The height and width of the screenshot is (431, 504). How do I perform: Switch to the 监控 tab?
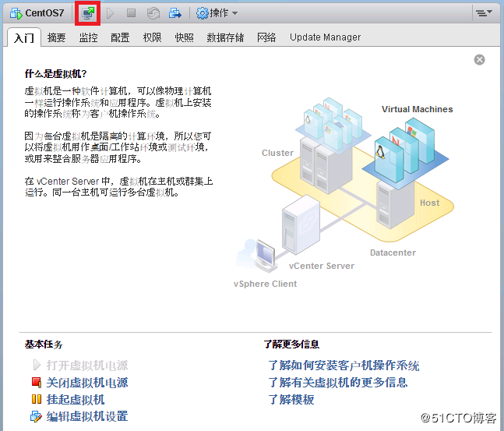click(x=88, y=37)
